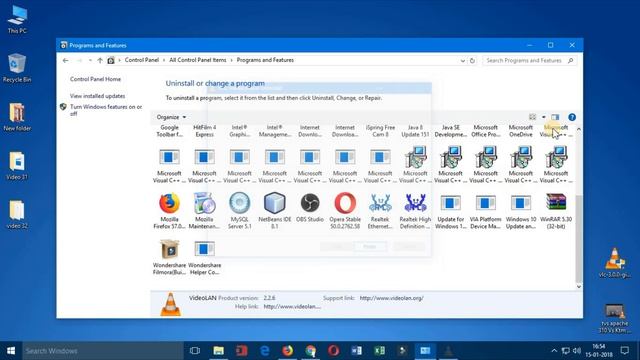Open View installed updates link
This screenshot has width=640, height=360.
pyautogui.click(x=98, y=96)
